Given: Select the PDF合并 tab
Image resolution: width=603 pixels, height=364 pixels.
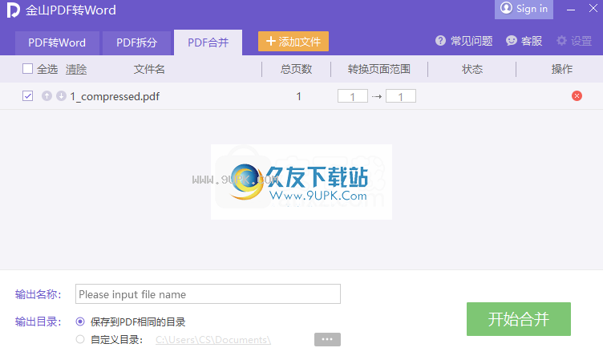Looking at the screenshot, I should pos(208,42).
